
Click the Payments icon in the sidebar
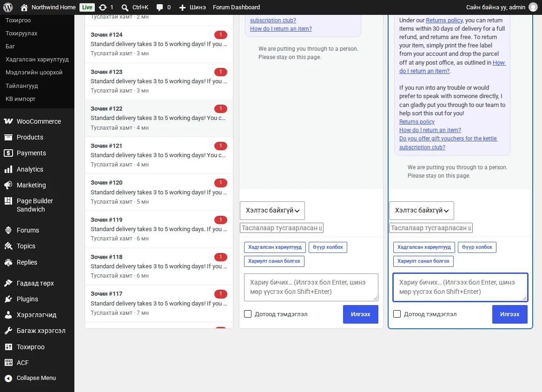(x=8, y=153)
